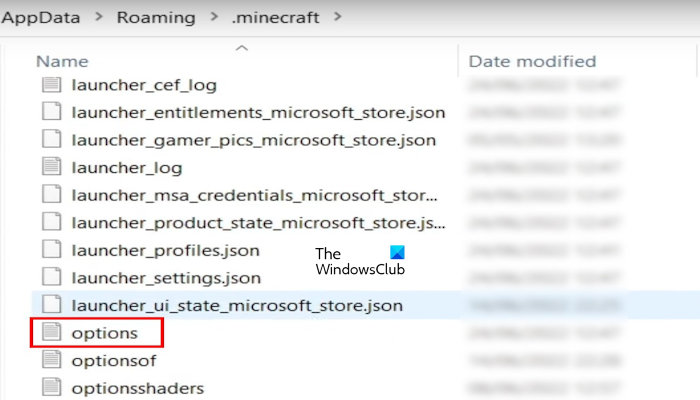Image resolution: width=700 pixels, height=400 pixels.
Task: Expand chevron after AppData breadcrumb
Action: tap(99, 17)
